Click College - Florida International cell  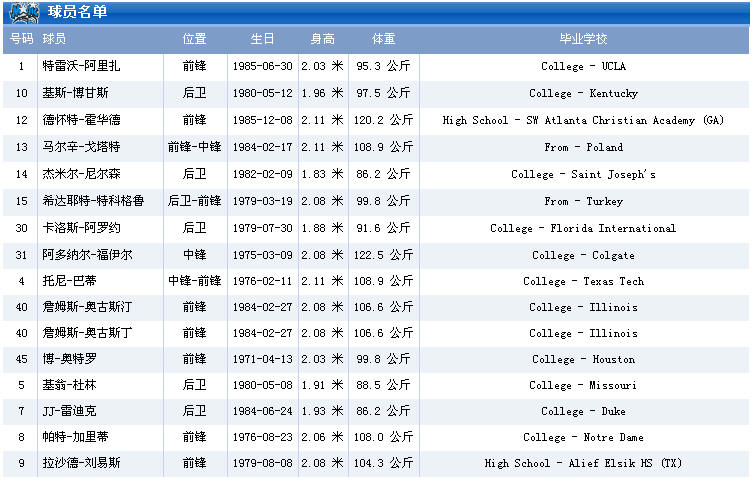click(x=583, y=228)
